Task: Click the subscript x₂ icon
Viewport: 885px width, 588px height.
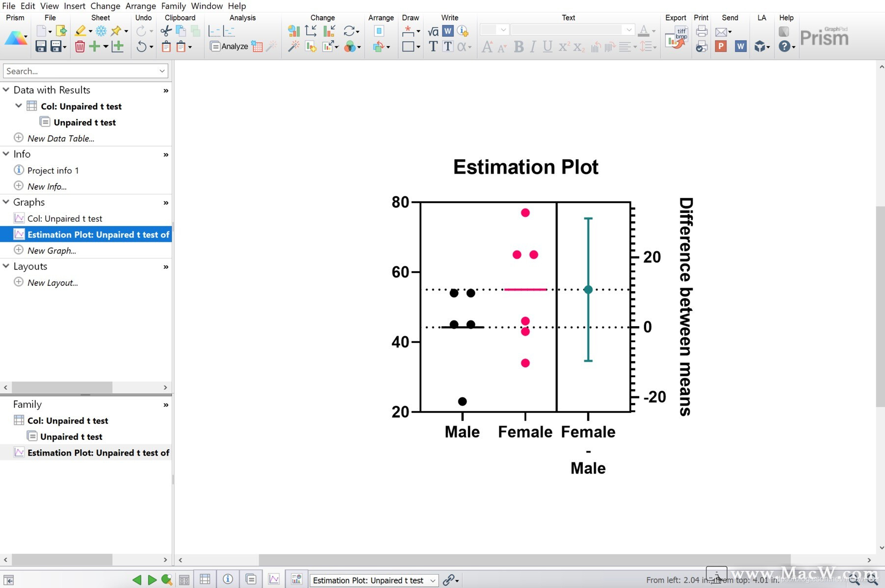Action: point(579,47)
